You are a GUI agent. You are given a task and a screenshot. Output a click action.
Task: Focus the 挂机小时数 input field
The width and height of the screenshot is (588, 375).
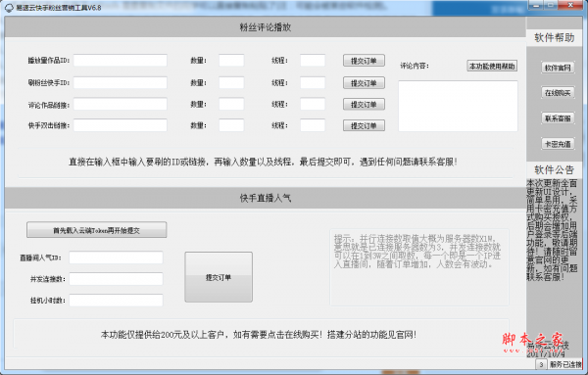click(116, 301)
